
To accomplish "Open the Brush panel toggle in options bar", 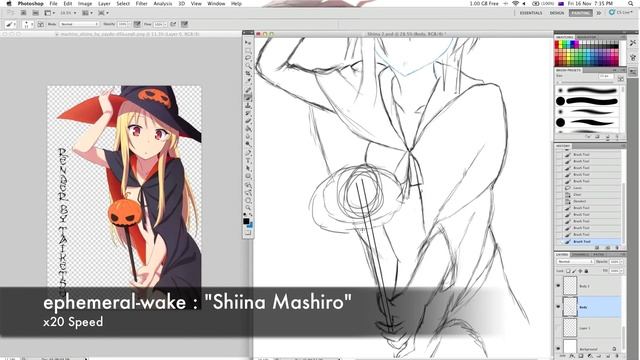I will click(41, 24).
